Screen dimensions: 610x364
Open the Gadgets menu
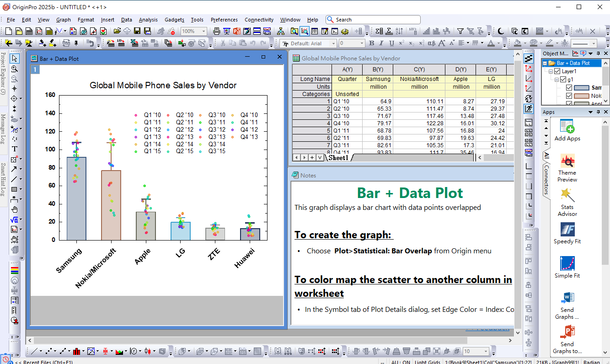click(174, 20)
